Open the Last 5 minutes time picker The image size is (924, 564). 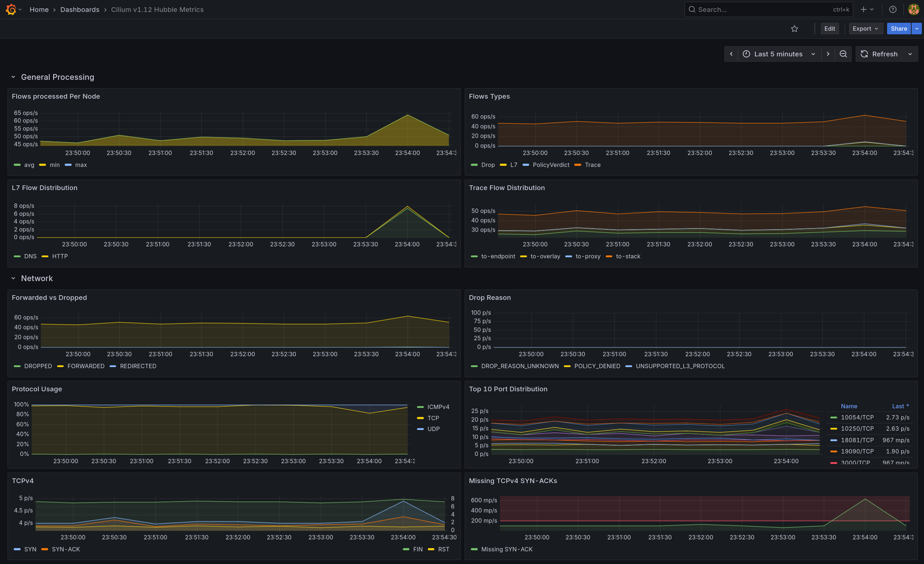pos(779,54)
